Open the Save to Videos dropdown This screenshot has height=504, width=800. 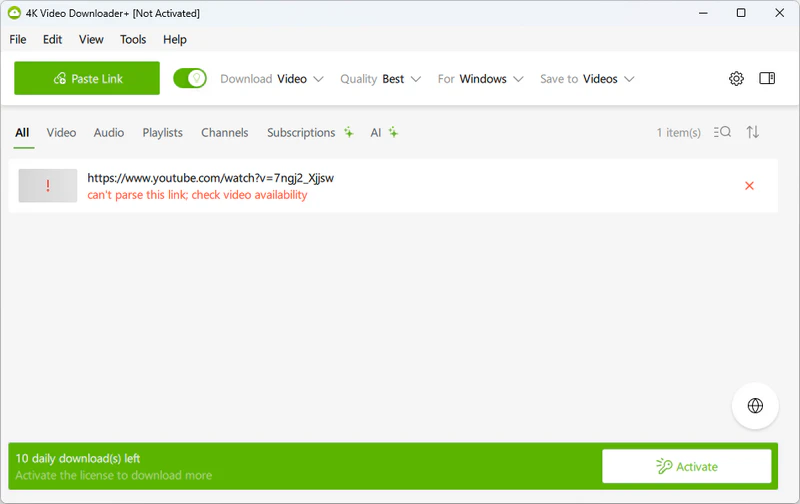pos(587,79)
